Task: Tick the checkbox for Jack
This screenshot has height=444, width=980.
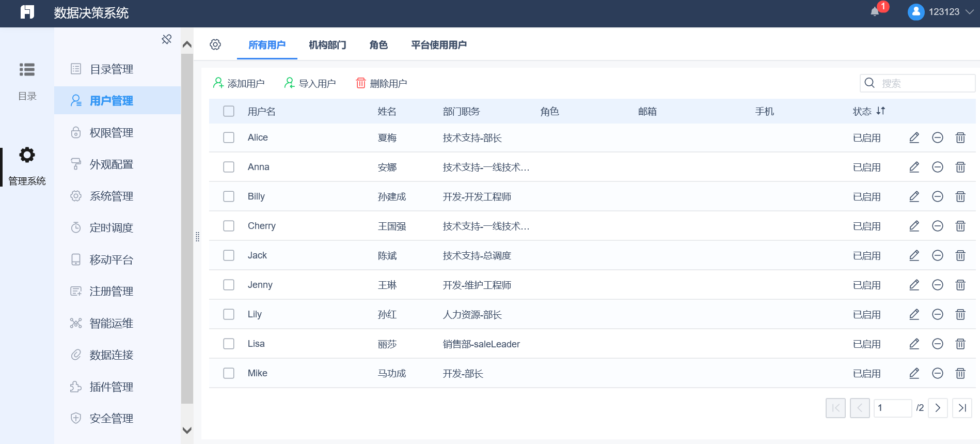Action: [229, 255]
